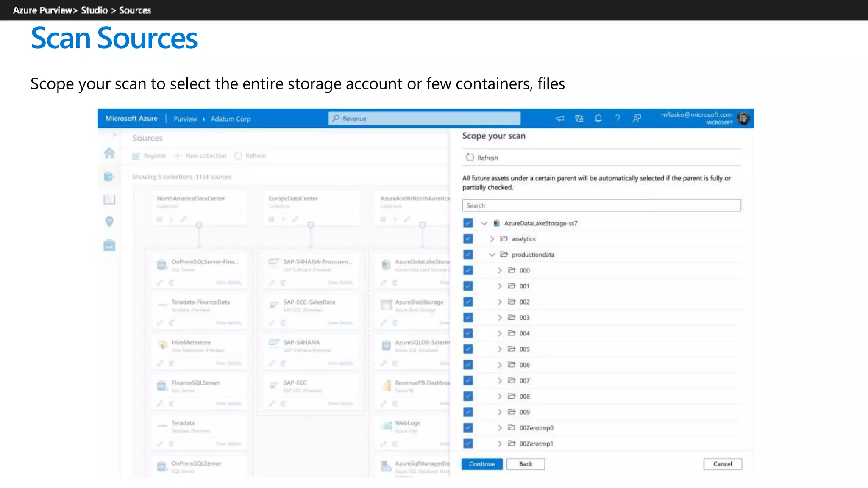The width and height of the screenshot is (868, 488).
Task: Click the Refresh icon in scan panel
Action: pos(470,158)
